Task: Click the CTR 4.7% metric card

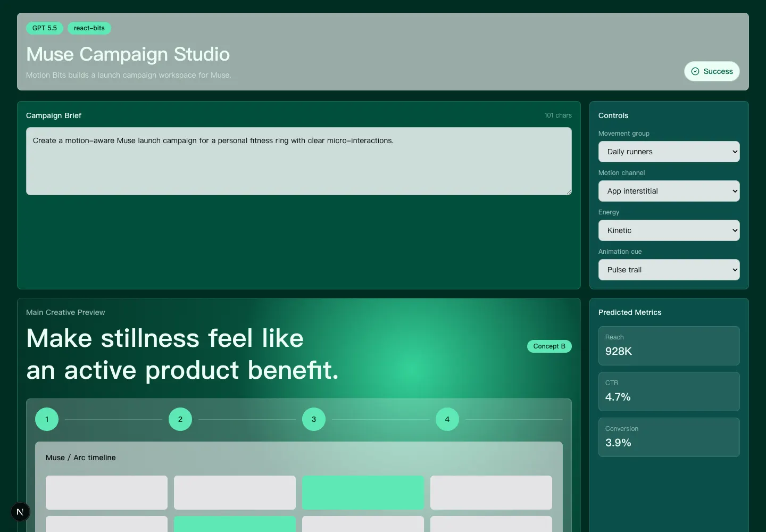Action: coord(669,392)
